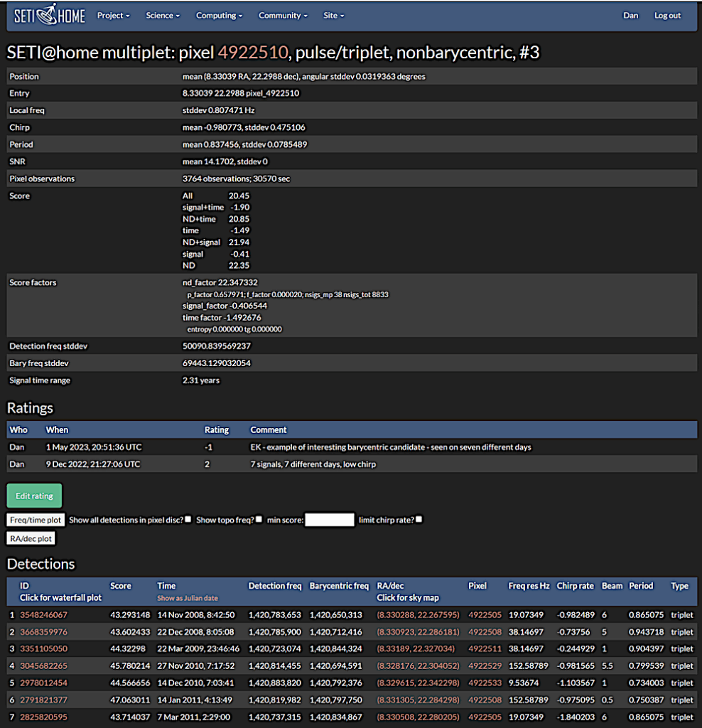
Task: Expand the Community menu
Action: 283,16
